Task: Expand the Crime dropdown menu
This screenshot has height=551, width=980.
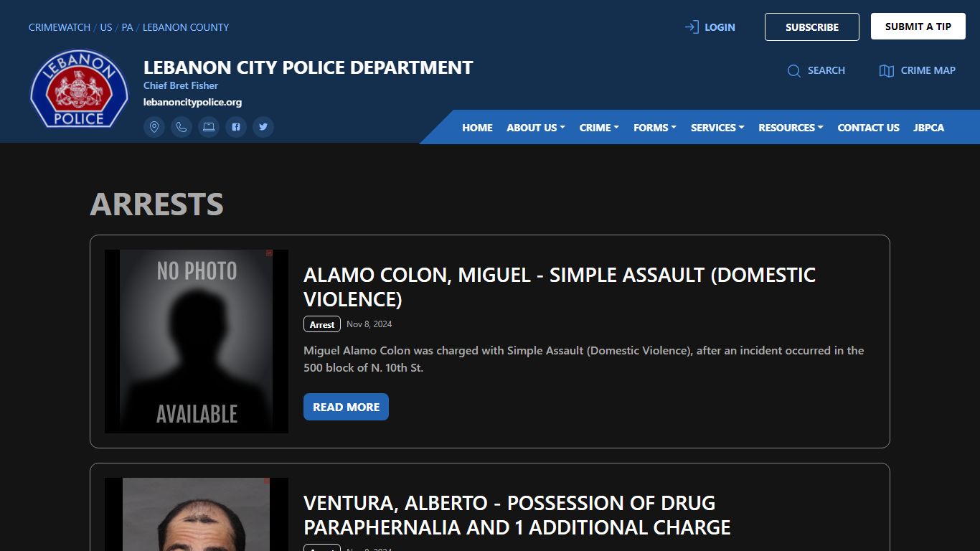Action: point(599,128)
